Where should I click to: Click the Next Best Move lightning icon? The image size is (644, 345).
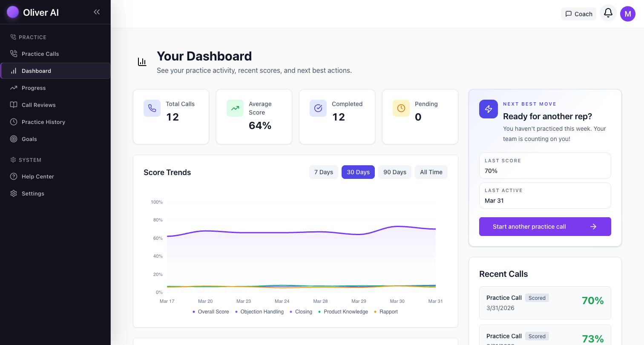pos(489,109)
